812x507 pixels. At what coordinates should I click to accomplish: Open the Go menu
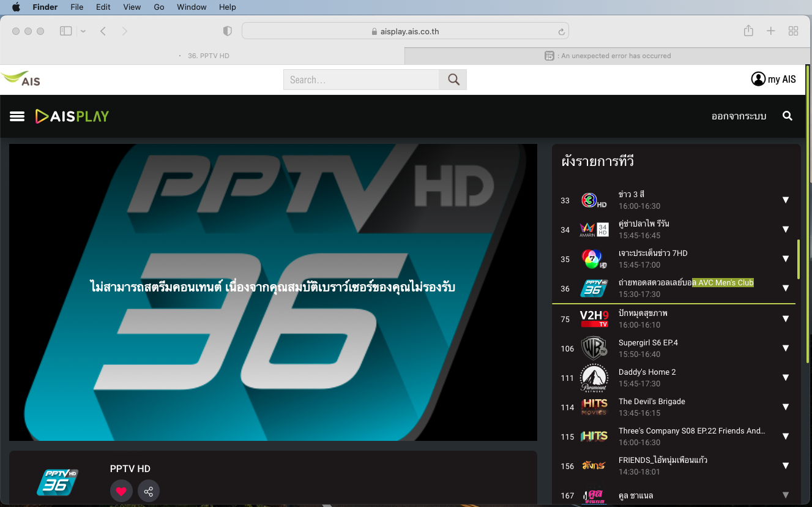159,7
